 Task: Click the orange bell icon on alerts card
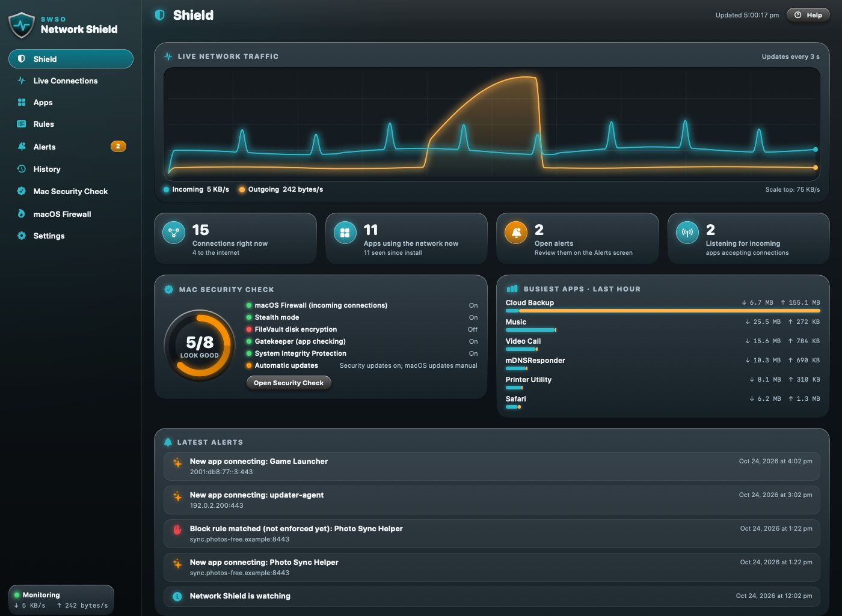516,233
